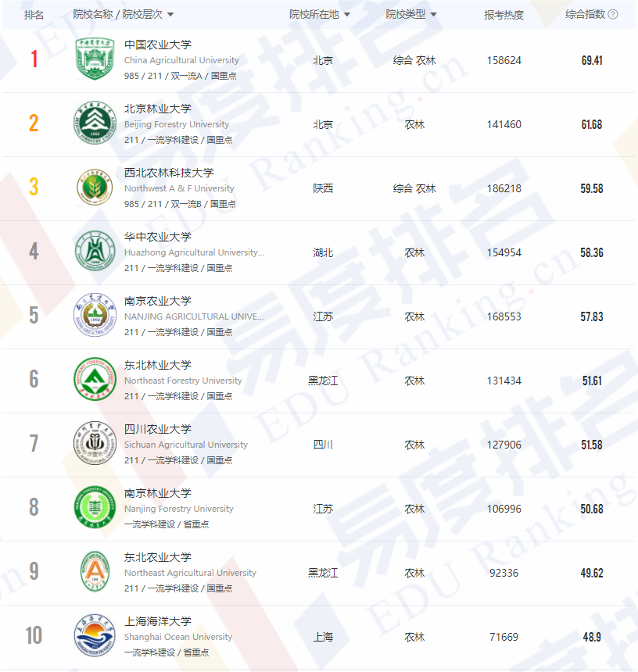Click the 四川 location link
638x672 pixels.
tap(323, 445)
